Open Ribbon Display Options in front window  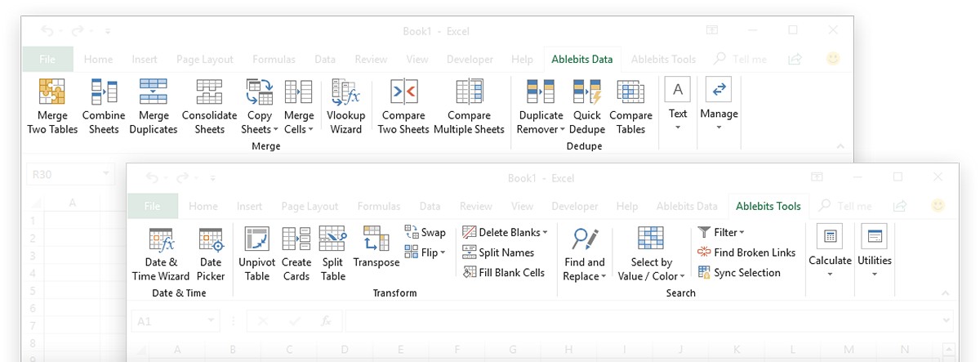pyautogui.click(x=817, y=177)
